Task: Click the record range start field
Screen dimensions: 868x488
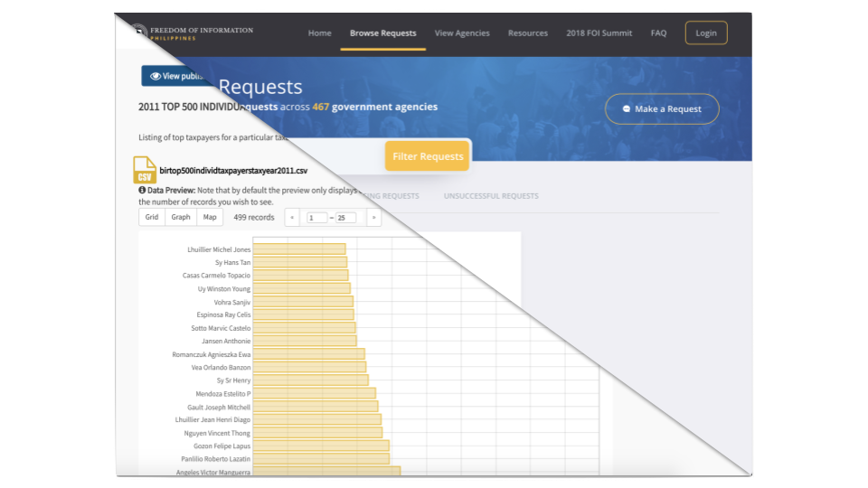Action: coord(316,218)
